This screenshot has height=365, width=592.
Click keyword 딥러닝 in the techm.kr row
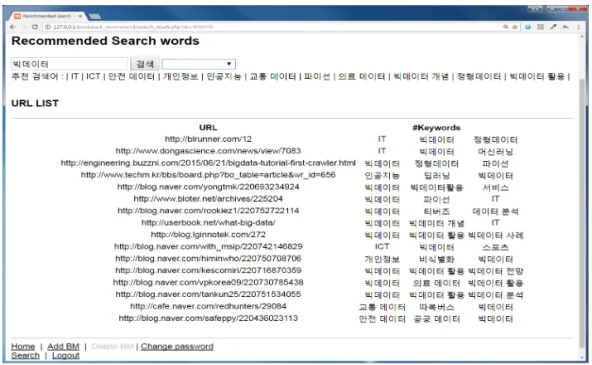point(436,176)
